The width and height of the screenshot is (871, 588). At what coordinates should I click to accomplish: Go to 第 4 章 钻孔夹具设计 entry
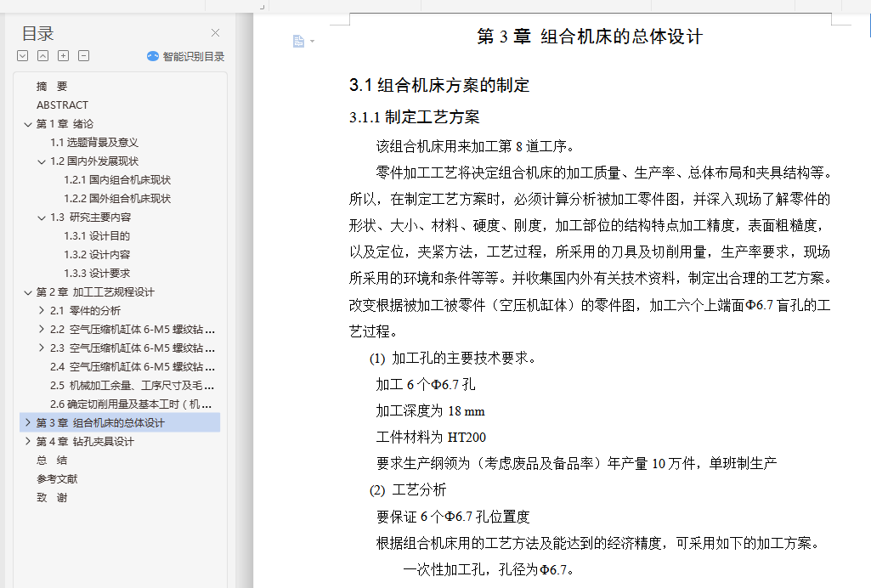click(x=85, y=441)
